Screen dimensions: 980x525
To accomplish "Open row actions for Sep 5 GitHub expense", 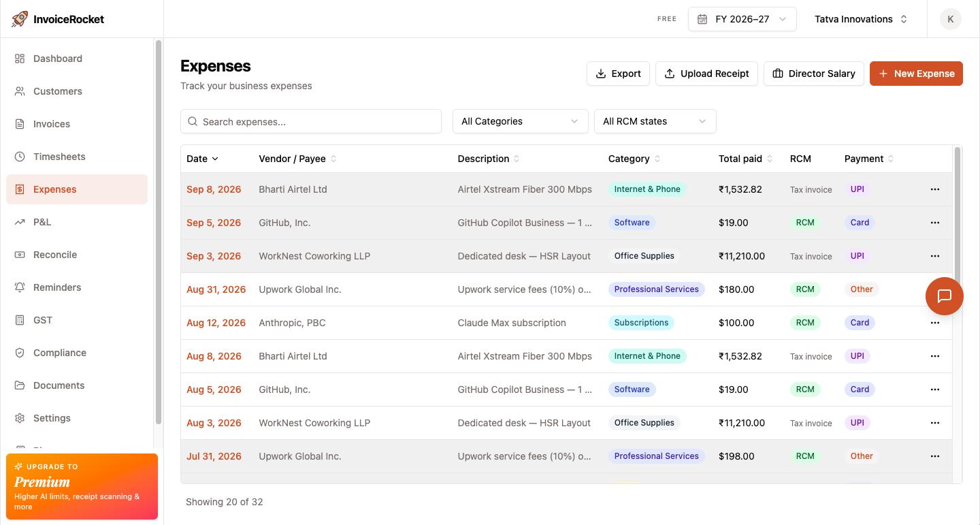I will tap(934, 223).
